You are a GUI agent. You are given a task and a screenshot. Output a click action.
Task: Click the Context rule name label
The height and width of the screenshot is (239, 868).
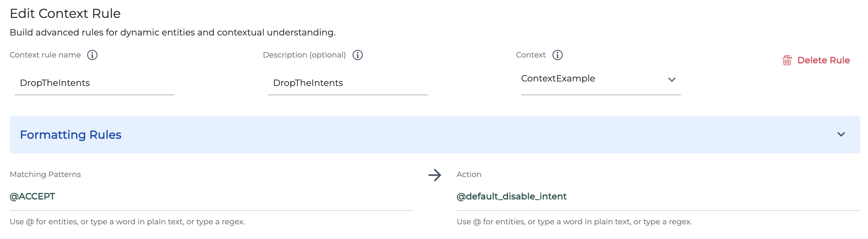45,55
